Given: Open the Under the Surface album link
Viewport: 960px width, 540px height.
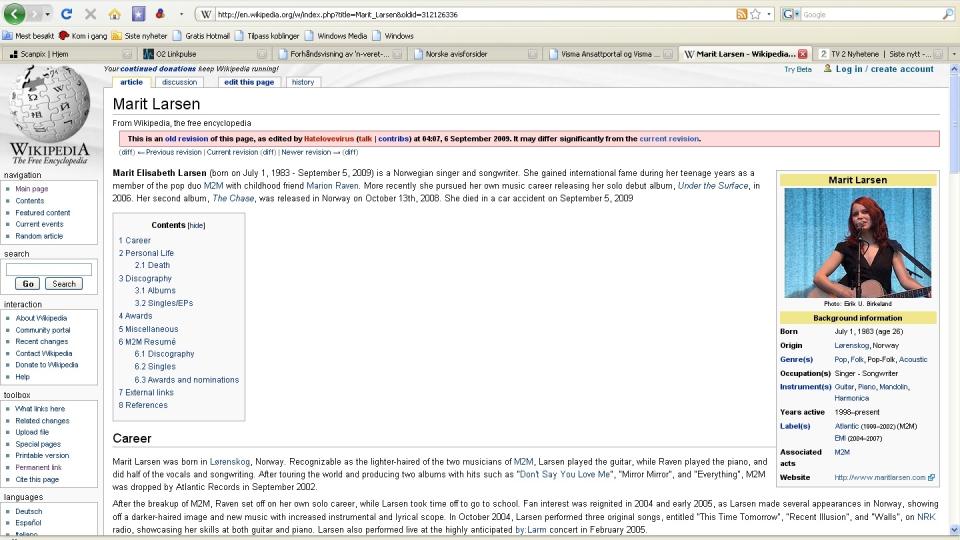Looking at the screenshot, I should [x=713, y=186].
